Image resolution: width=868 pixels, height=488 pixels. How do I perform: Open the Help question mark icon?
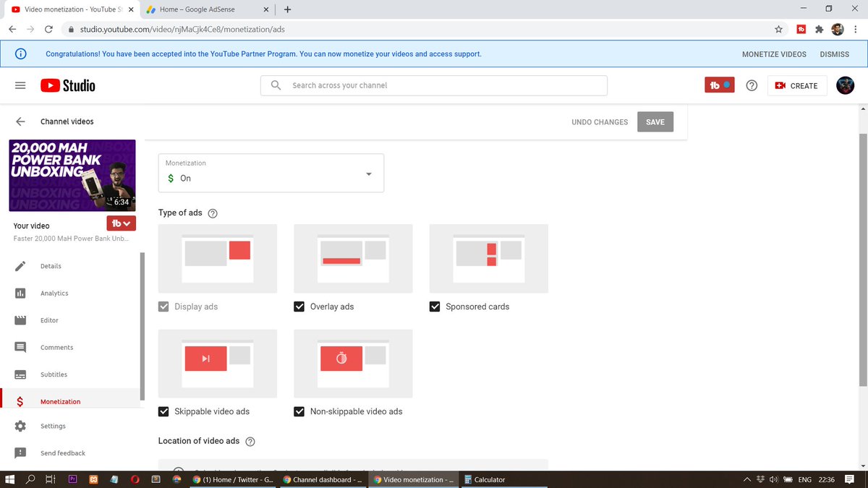point(752,85)
